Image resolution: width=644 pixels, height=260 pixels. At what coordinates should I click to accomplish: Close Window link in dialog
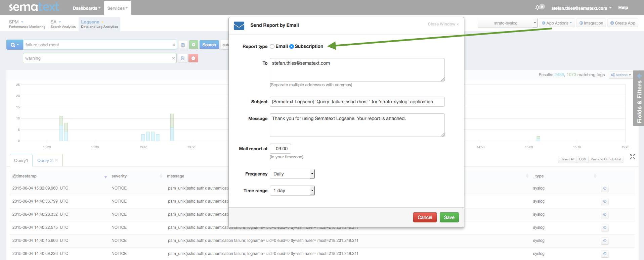(x=443, y=24)
